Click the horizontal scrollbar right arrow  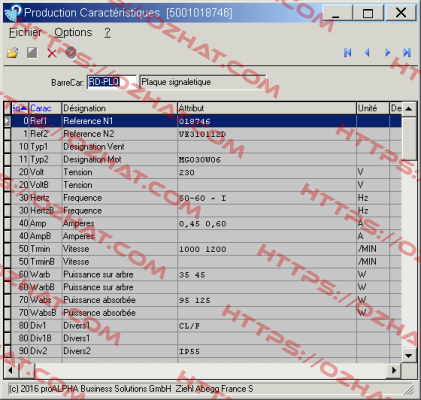click(394, 370)
